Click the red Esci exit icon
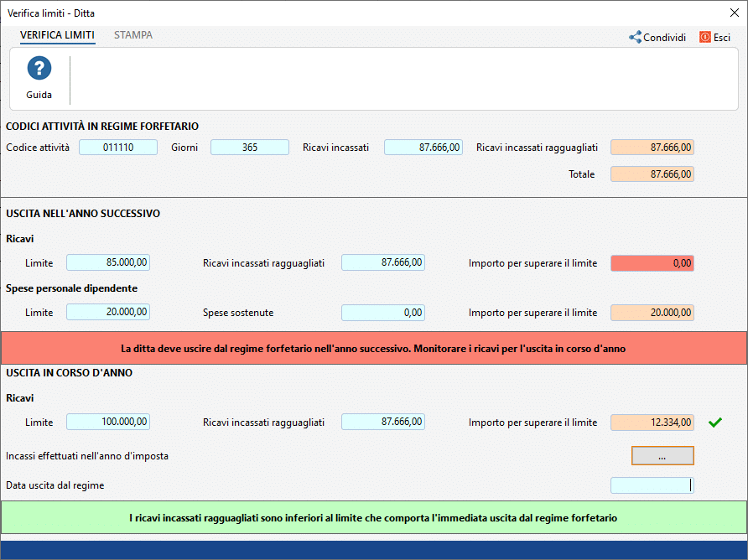This screenshot has width=748, height=560. pyautogui.click(x=705, y=37)
